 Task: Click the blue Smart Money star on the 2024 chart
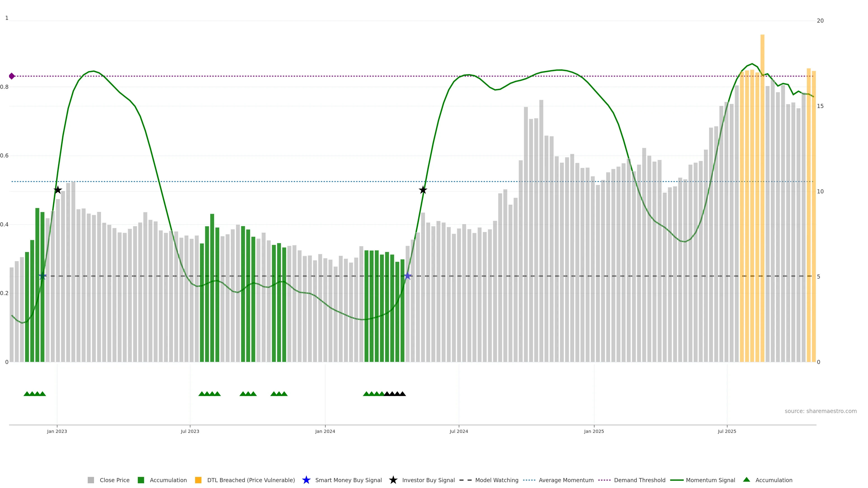click(x=407, y=276)
